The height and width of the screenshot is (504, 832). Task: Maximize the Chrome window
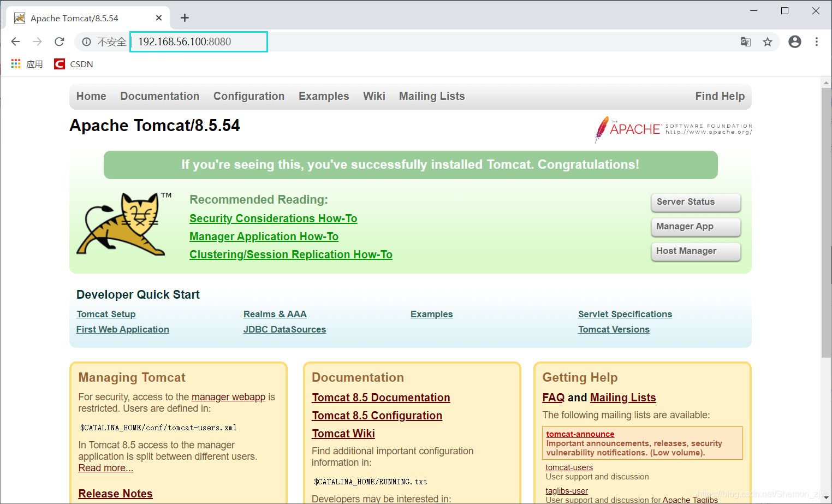[785, 10]
